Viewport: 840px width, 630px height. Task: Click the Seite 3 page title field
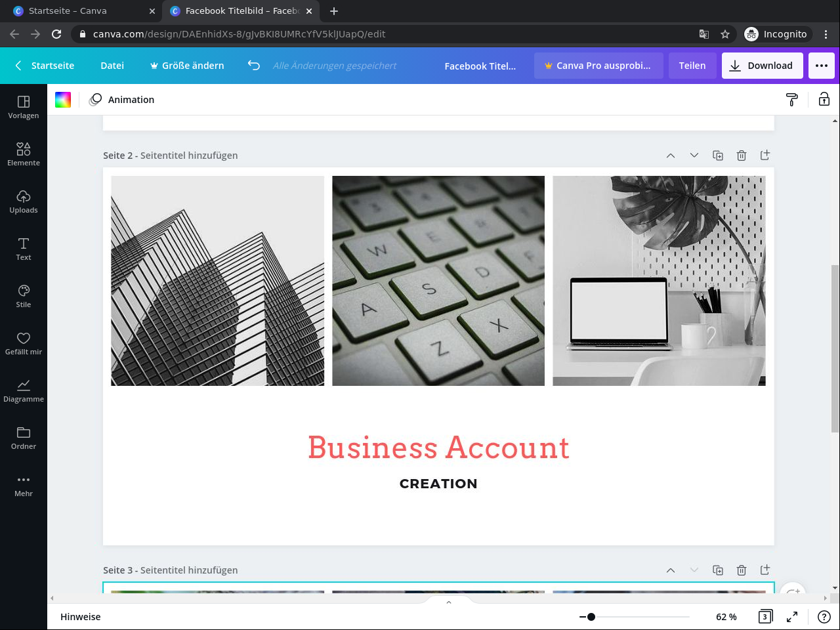pos(189,570)
